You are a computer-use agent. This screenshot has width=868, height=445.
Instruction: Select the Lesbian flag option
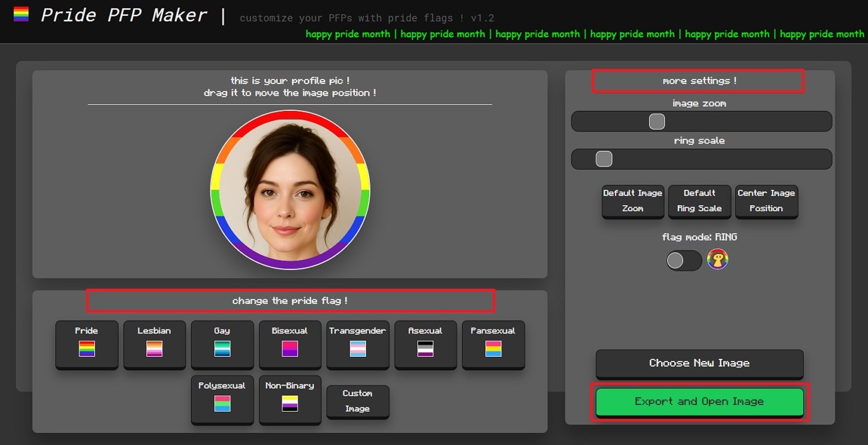click(x=154, y=344)
